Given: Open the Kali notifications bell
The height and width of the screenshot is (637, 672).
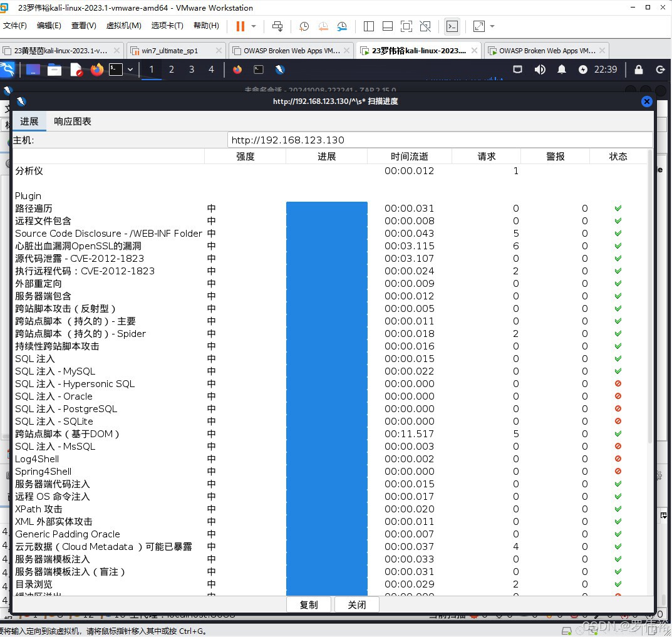Looking at the screenshot, I should tap(561, 70).
